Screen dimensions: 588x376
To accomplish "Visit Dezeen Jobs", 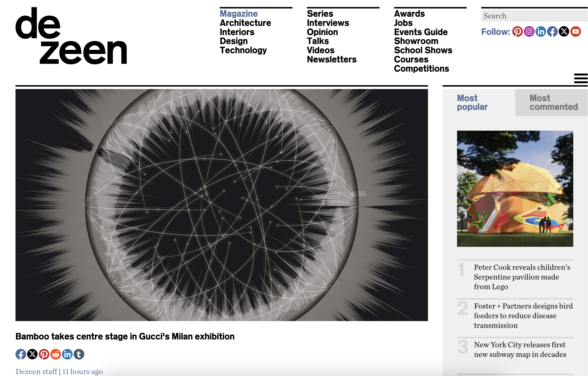I will click(x=403, y=23).
